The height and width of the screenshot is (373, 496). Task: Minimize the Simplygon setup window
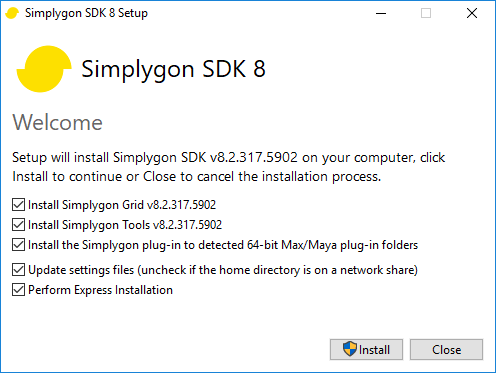click(x=381, y=13)
